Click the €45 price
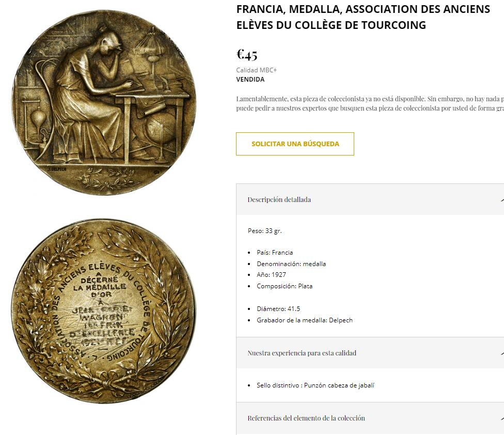504x435 pixels. pos(247,54)
